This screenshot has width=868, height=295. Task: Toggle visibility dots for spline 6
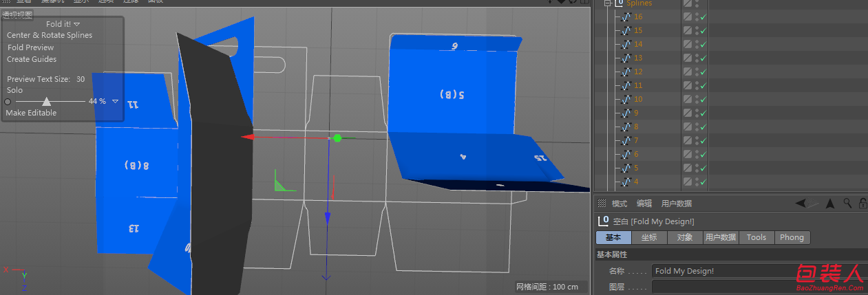(696, 155)
